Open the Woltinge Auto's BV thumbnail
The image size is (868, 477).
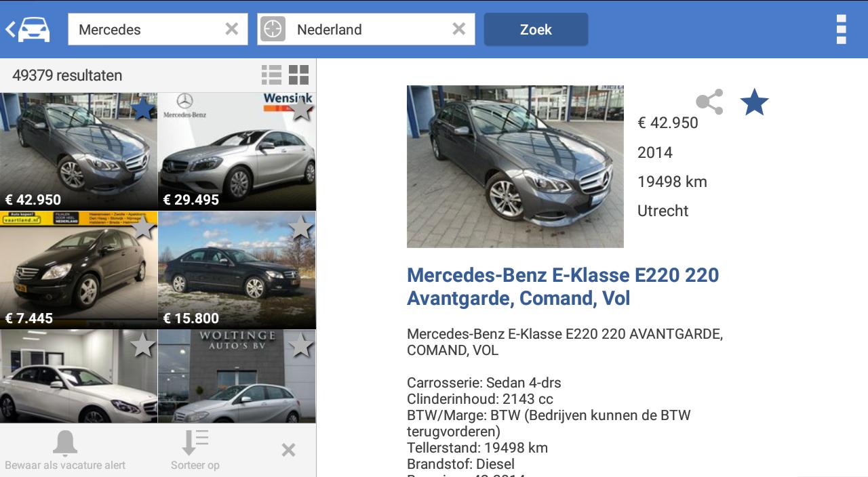pos(237,376)
